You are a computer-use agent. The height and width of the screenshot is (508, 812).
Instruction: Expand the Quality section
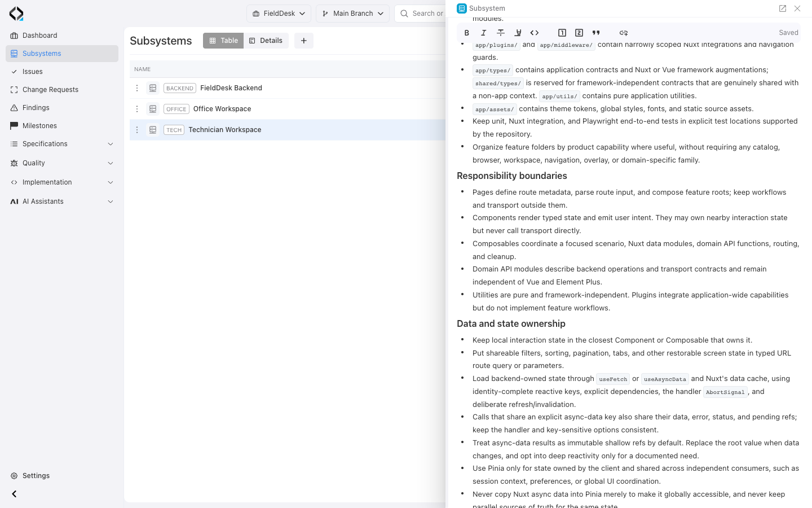click(x=62, y=163)
